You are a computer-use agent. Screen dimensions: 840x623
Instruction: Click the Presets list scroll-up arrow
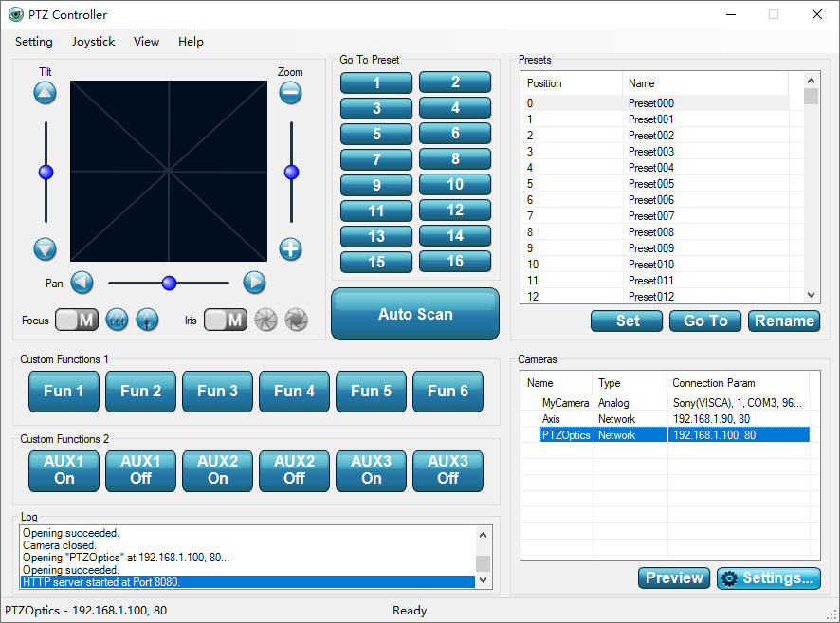coord(811,81)
